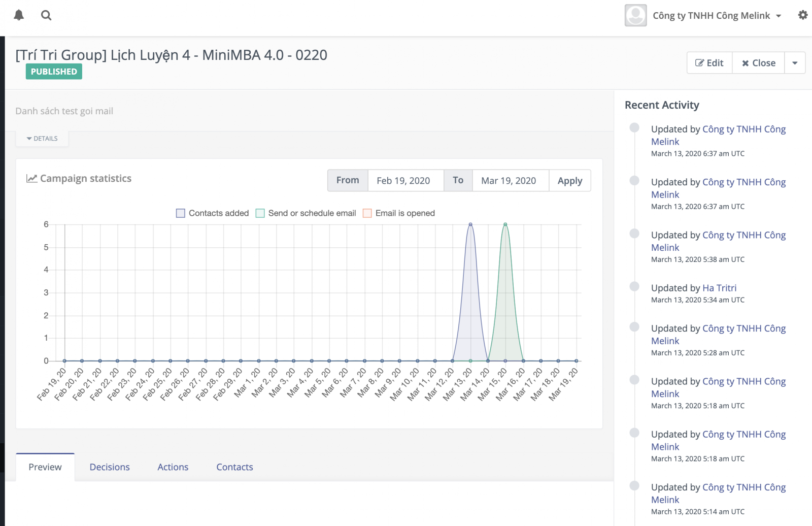Click the Close X icon
This screenshot has height=526, width=812.
click(745, 62)
